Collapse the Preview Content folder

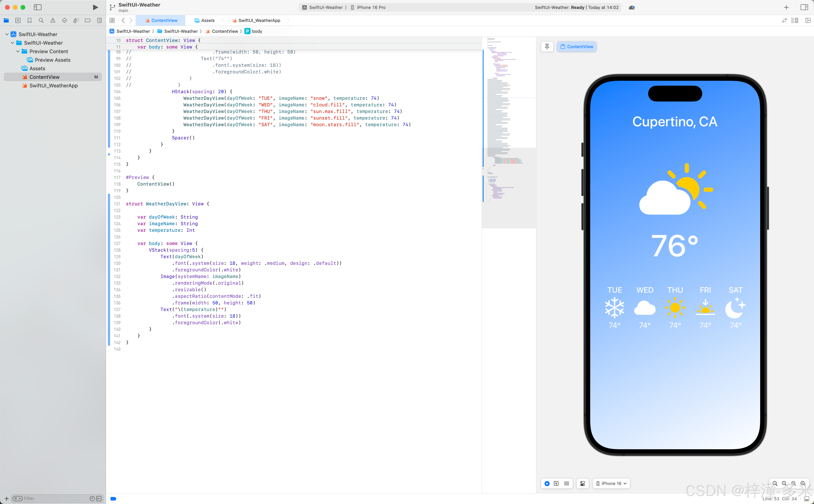pos(18,51)
